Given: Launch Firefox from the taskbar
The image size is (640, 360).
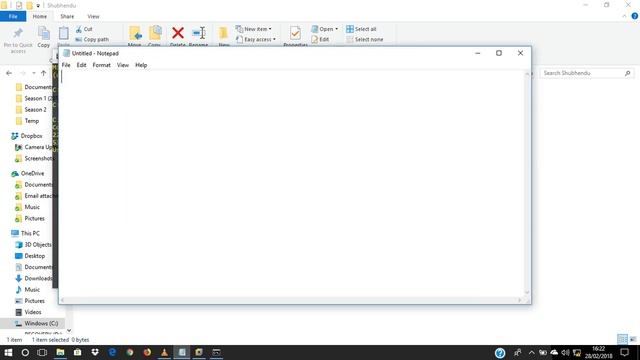Looking at the screenshot, I should click(x=147, y=353).
